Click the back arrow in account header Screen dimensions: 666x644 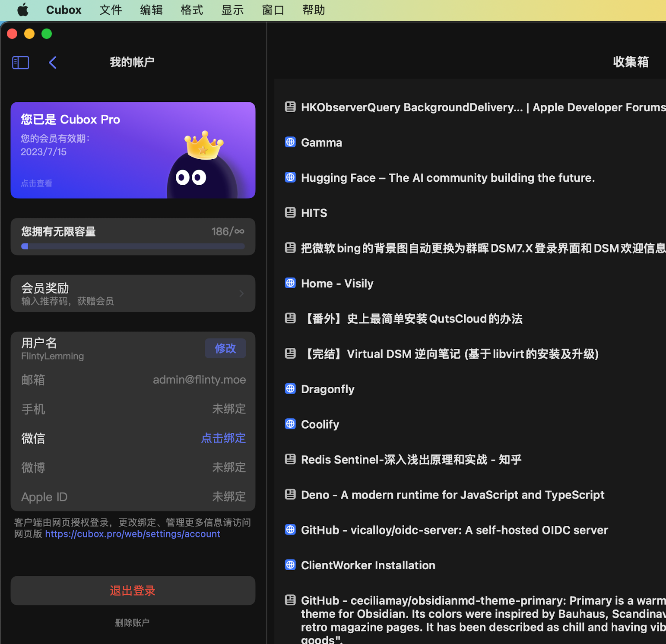pyautogui.click(x=53, y=63)
